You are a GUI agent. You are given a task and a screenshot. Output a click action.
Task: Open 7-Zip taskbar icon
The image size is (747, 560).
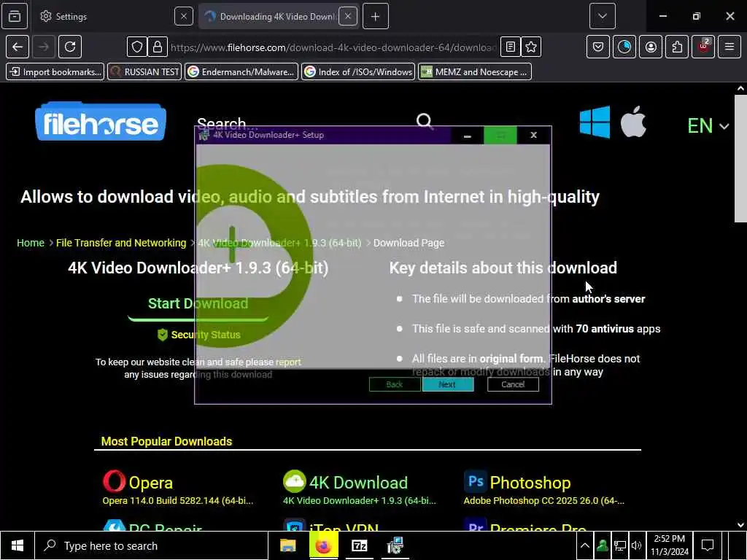coord(359,545)
